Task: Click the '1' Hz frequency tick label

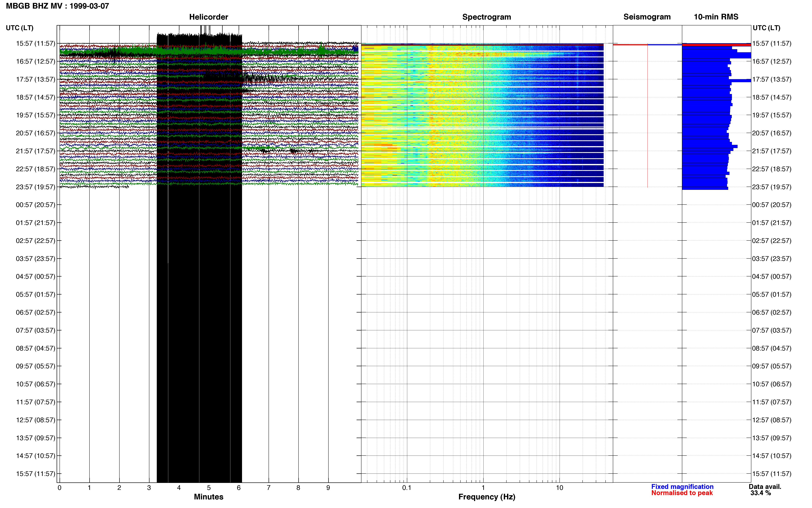Action: point(483,487)
